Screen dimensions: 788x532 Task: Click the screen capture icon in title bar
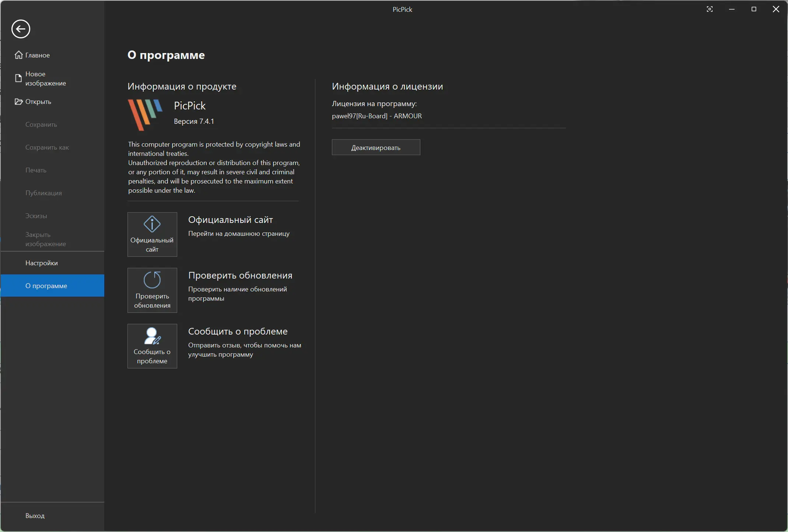pos(710,9)
